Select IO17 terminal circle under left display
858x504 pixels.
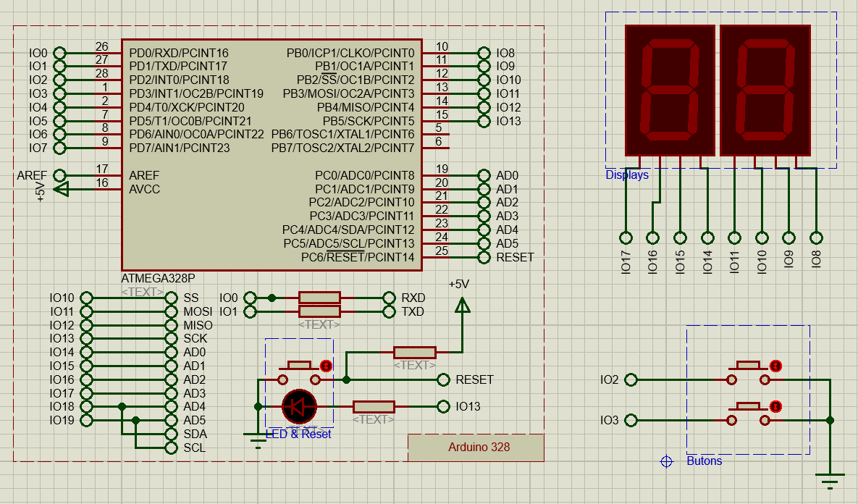626,238
